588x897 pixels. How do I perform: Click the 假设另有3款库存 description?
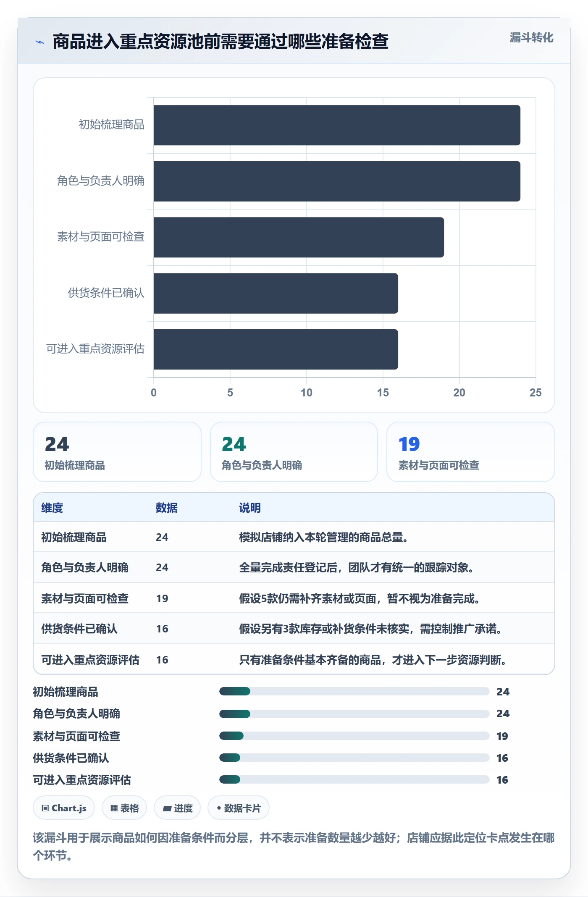[370, 629]
